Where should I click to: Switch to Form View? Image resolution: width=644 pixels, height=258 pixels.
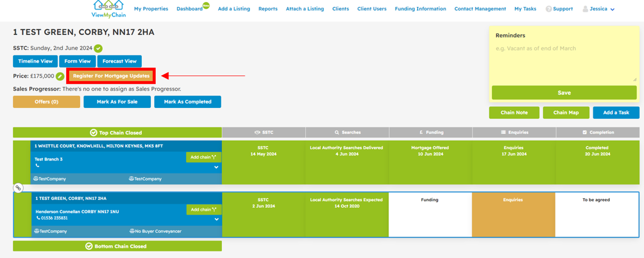click(x=78, y=61)
